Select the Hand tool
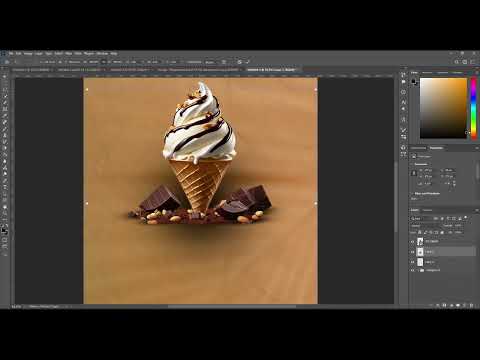The width and height of the screenshot is (480, 360). click(x=5, y=207)
